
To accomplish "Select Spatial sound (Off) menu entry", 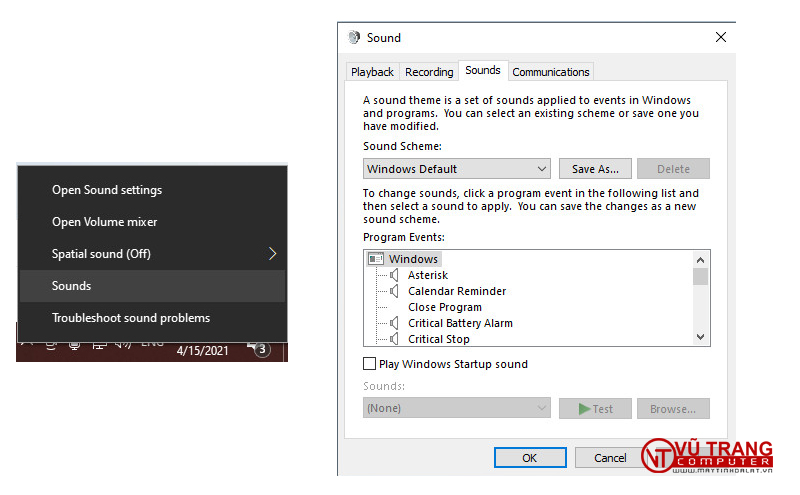I will click(x=152, y=254).
